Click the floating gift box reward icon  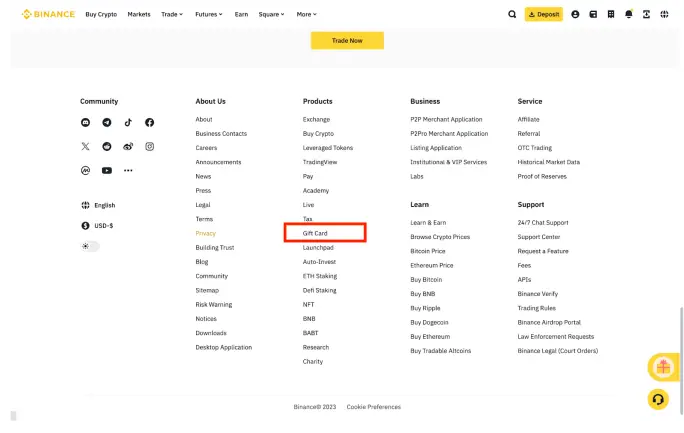662,367
